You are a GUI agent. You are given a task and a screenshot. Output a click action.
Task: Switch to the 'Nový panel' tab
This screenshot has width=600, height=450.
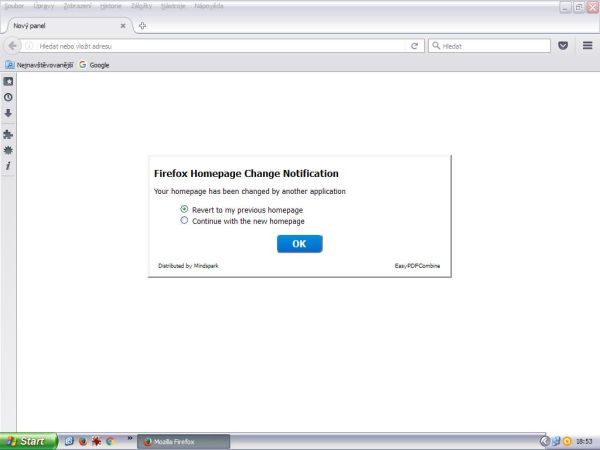click(60, 25)
